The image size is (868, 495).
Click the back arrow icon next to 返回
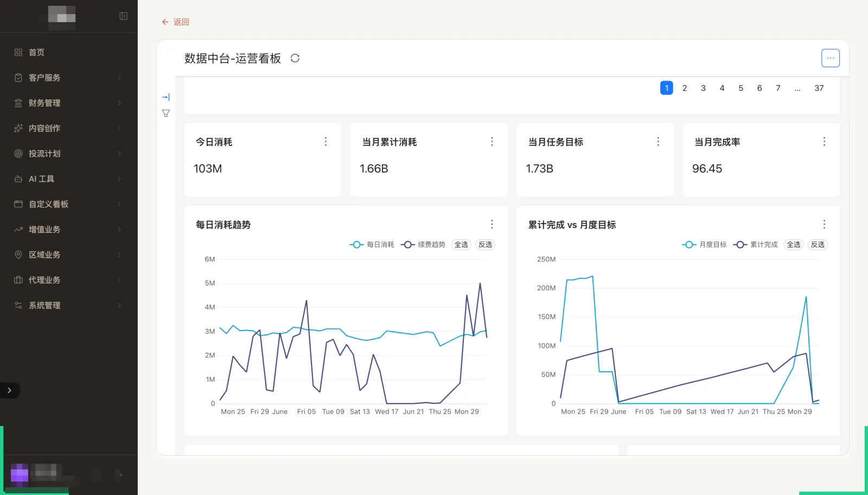tap(165, 22)
